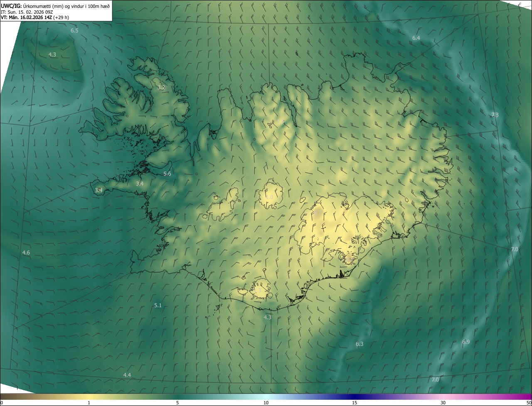Click the faint 1.3 value on Mýrdalsjökull
The height and width of the screenshot is (406, 532).
[258, 291]
